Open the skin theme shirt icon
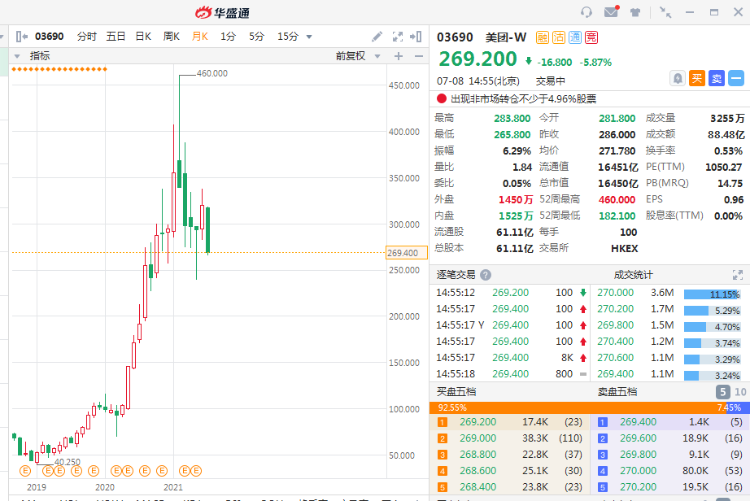This screenshot has height=501, width=750. [635, 12]
